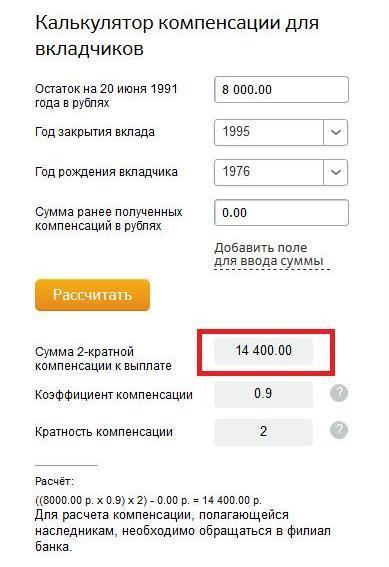Click the compensation multiplicity value 2 field
This screenshot has height=567, width=389.
pos(264,431)
